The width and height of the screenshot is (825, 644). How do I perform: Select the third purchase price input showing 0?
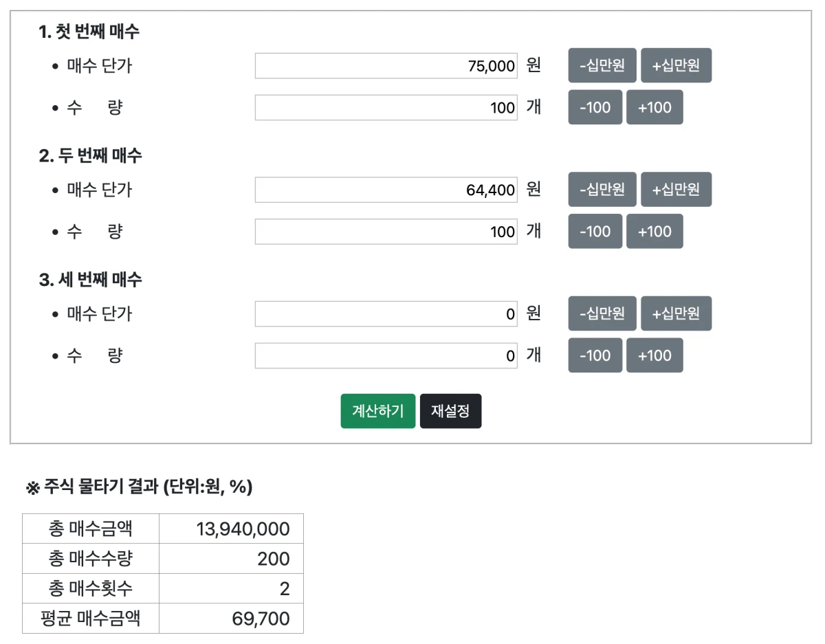coord(385,313)
